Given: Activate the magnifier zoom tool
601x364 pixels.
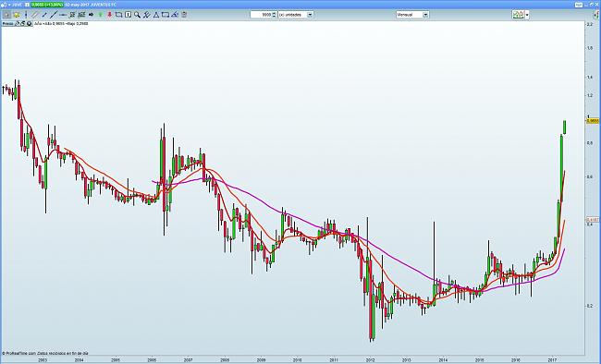Looking at the screenshot, I should tap(137, 15).
